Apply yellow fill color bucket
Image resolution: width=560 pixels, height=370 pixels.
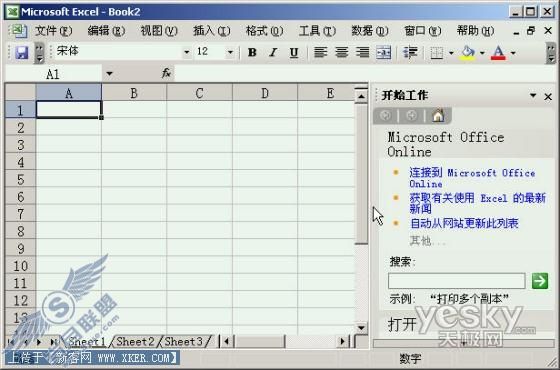[467, 53]
